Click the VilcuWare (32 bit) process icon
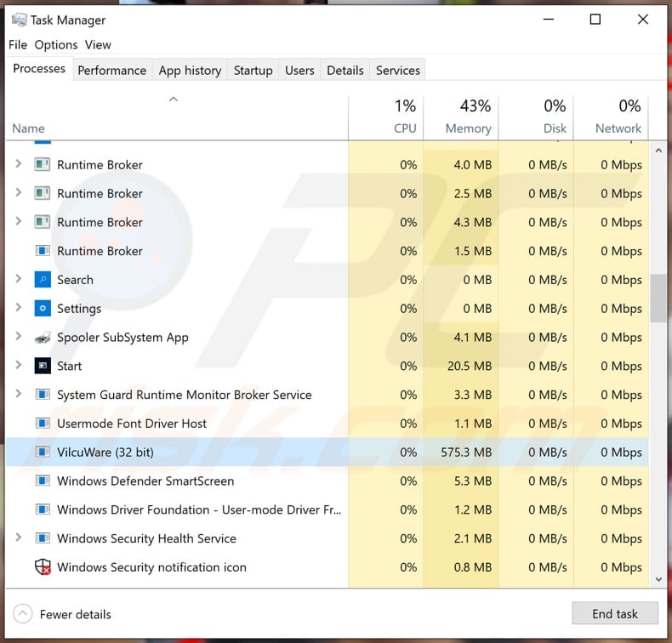672x643 pixels. coord(43,452)
